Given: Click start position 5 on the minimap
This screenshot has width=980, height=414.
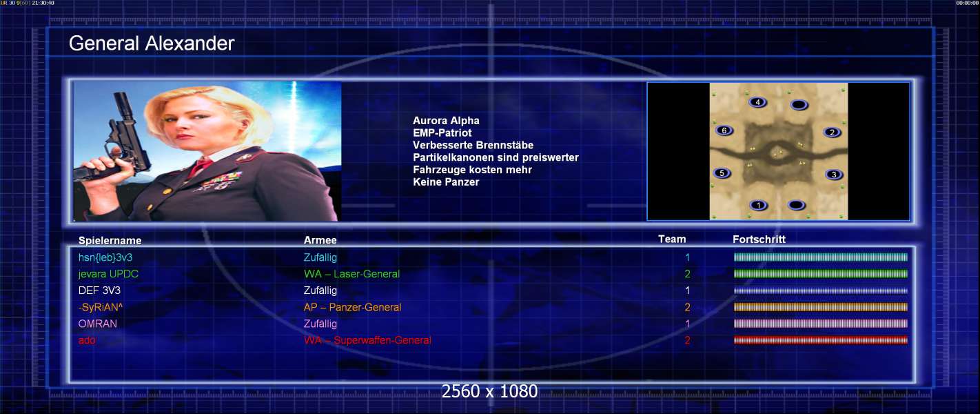Looking at the screenshot, I should click(x=722, y=173).
